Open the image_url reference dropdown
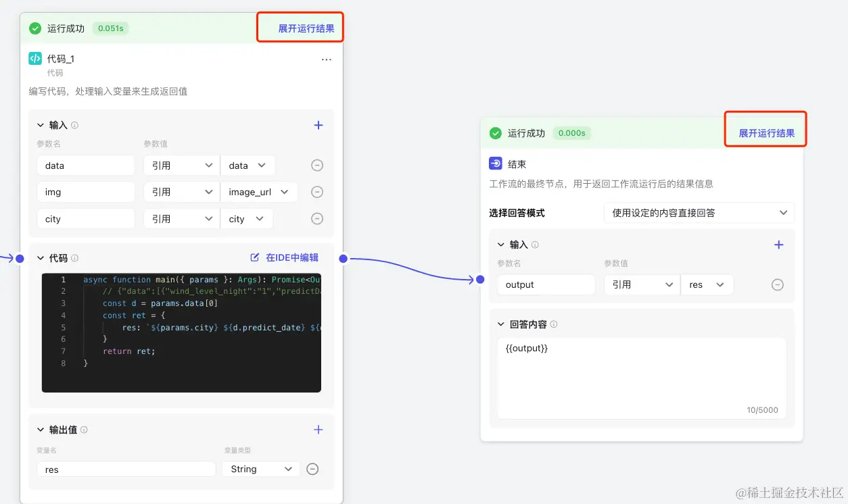Viewport: 848px width, 504px height. coord(259,192)
